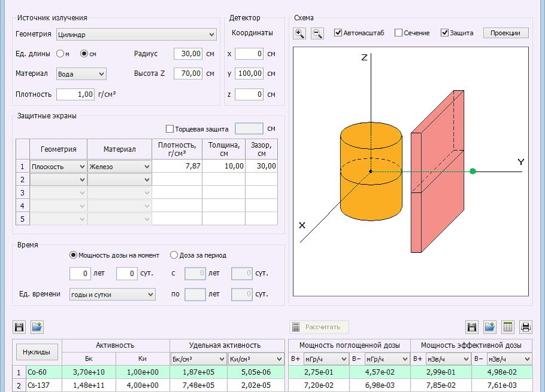545x392 pixels.
Task: Save nuclide list with left floppy icon
Action: coord(20,327)
